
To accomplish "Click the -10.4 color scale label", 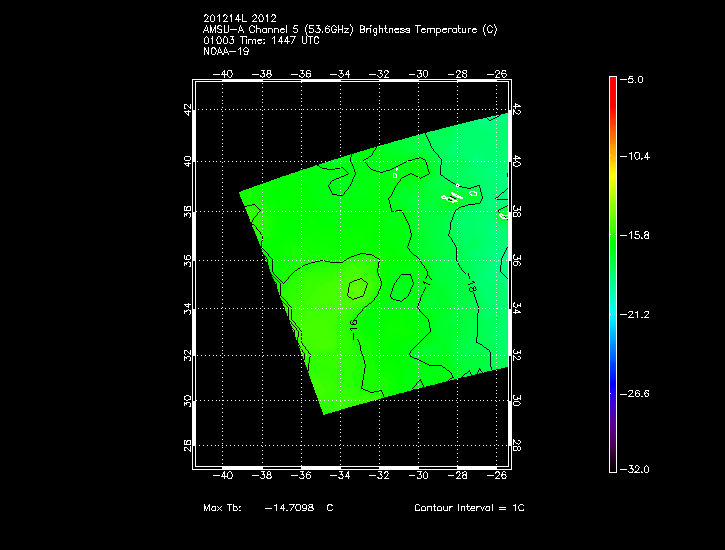I will pos(636,156).
